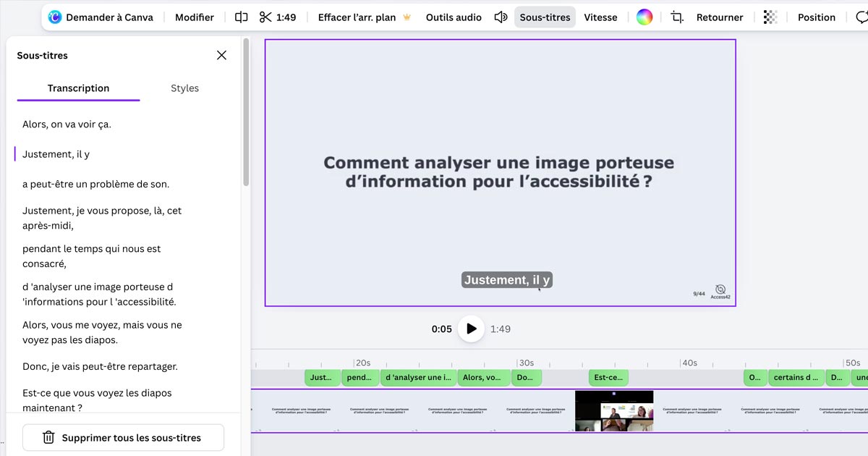Click the 30s mark on timeline ruler

click(526, 363)
